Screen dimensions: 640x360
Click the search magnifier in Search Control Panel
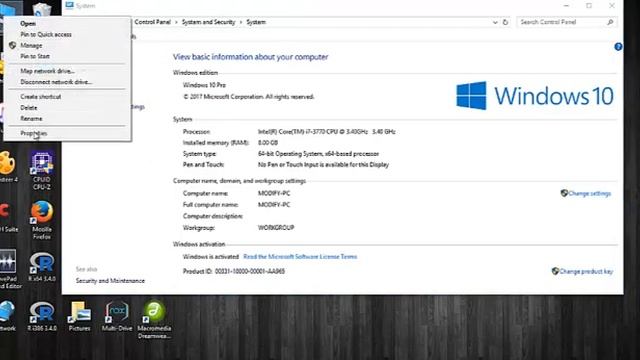610,22
